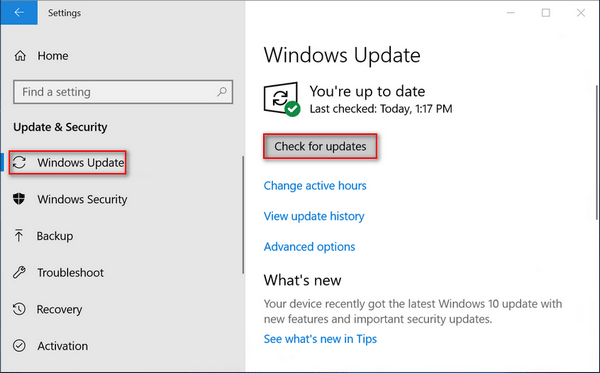Click the back arrow in Settings
The image size is (600, 373).
pos(19,12)
